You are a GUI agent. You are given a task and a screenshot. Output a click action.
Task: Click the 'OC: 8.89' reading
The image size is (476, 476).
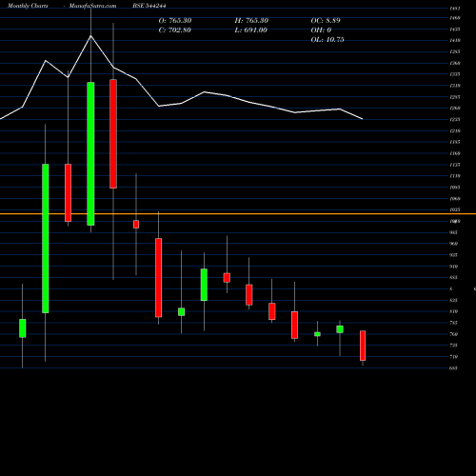click(326, 21)
